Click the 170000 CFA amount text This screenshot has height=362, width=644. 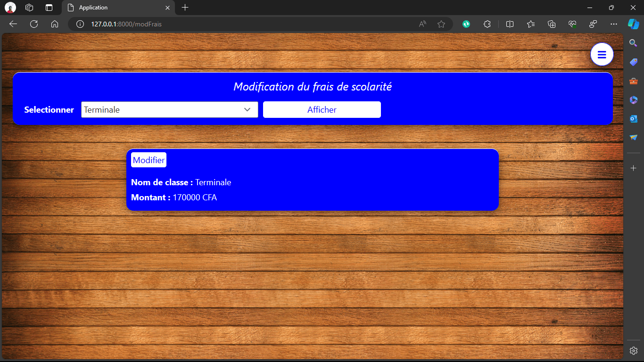[x=195, y=197]
